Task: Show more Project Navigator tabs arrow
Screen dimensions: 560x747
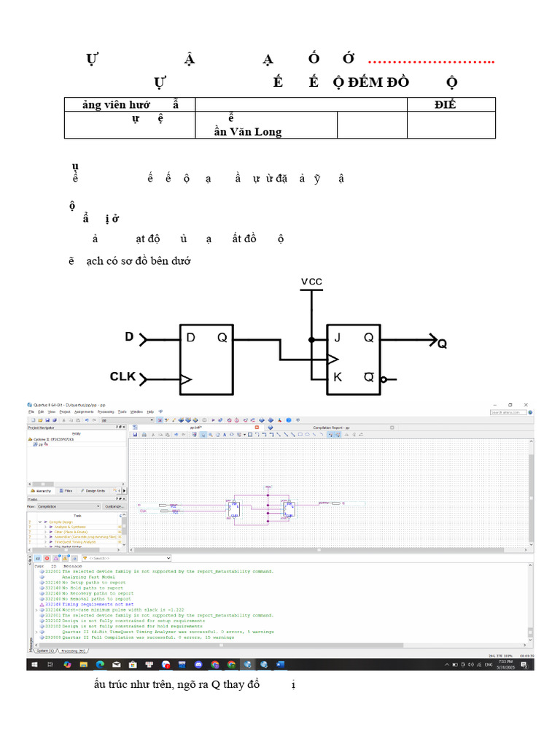Action: (x=124, y=491)
